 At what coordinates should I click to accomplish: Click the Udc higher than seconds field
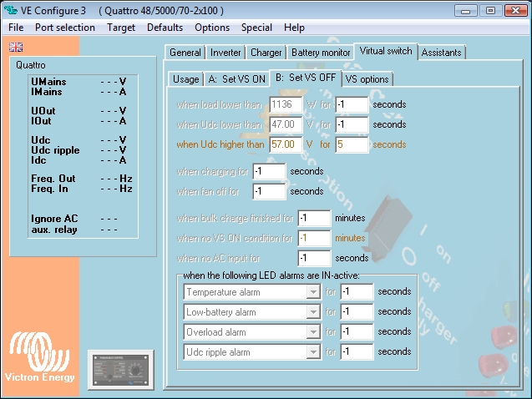pos(352,144)
